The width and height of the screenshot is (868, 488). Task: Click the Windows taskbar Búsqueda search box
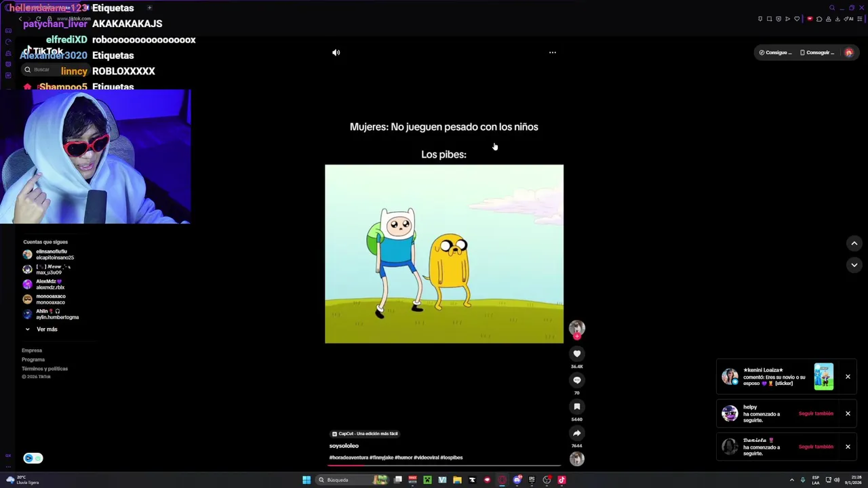click(352, 480)
